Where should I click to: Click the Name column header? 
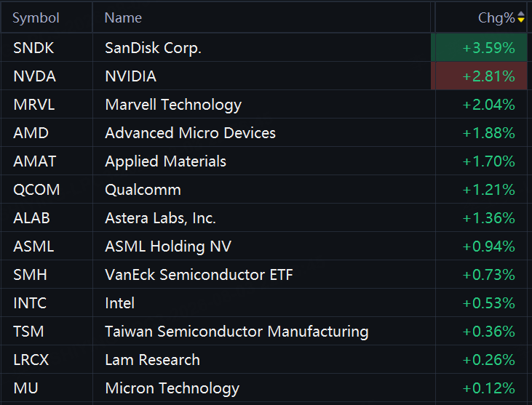123,18
